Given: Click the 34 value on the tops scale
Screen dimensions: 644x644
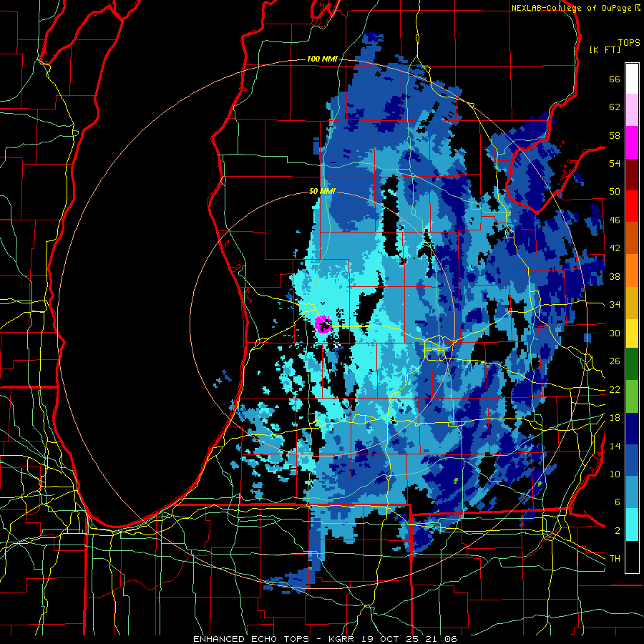Looking at the screenshot, I should [x=615, y=305].
